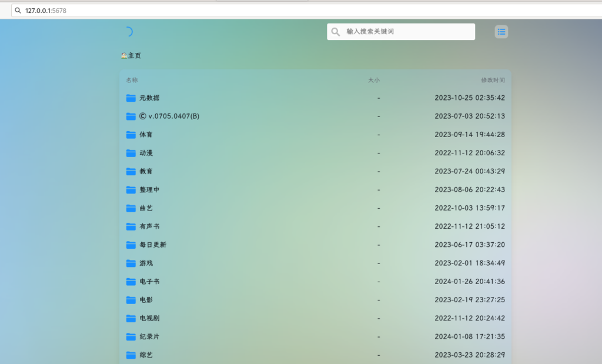Open the 每日更新 folder

153,245
